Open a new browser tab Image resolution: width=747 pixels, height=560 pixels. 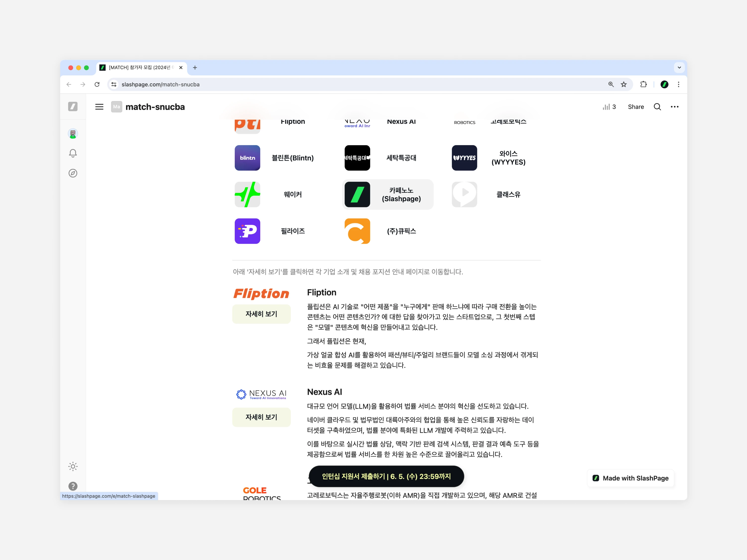click(x=195, y=67)
